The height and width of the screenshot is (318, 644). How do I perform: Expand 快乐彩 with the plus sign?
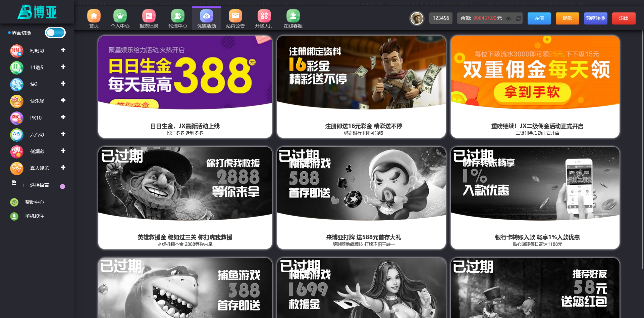(x=63, y=100)
